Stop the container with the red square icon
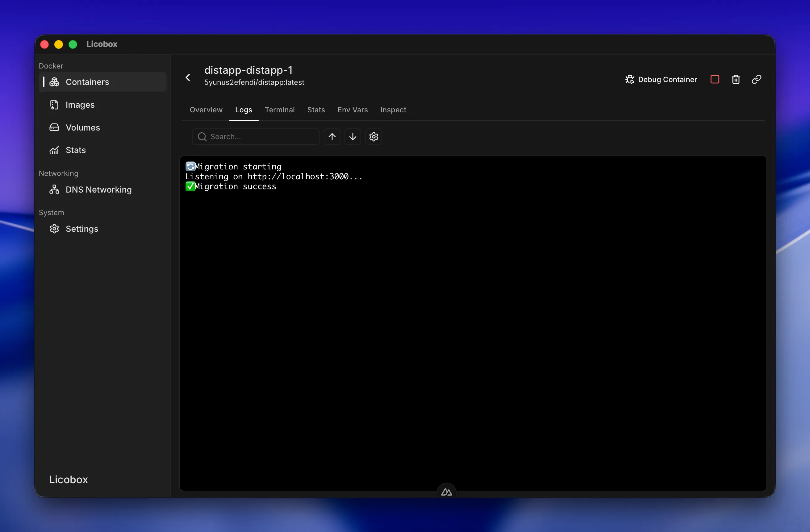Screen dimensions: 810x532 pyautogui.click(x=715, y=79)
